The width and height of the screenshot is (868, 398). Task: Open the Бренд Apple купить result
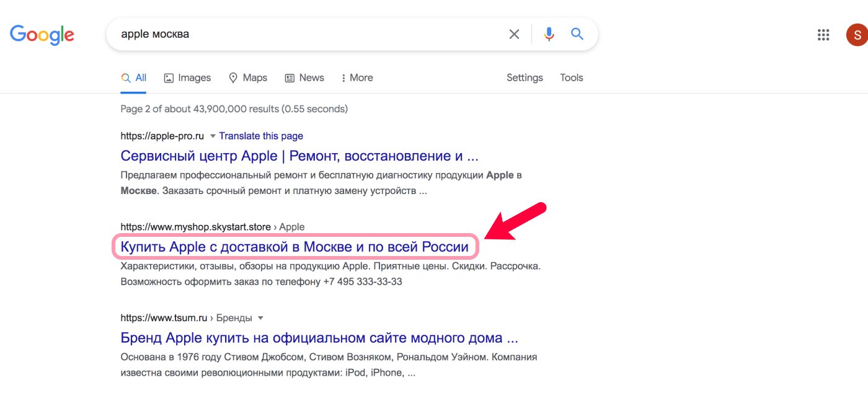pyautogui.click(x=319, y=338)
